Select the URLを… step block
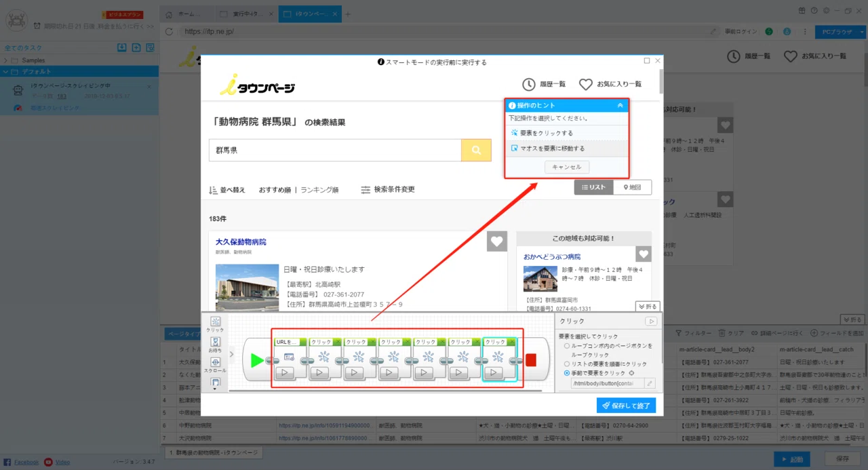The height and width of the screenshot is (470, 868). coord(290,359)
